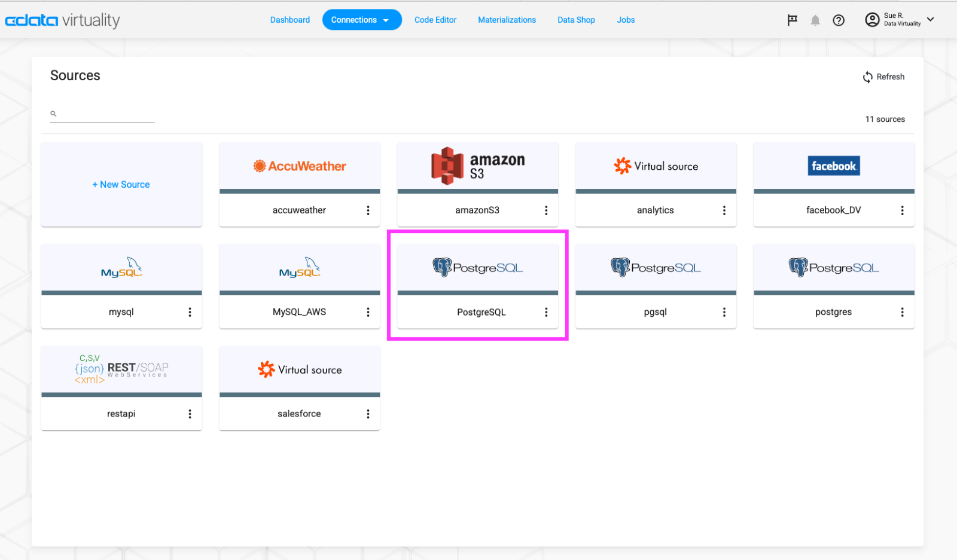The image size is (957, 560).
Task: Click the cdata virtuality logo
Action: (62, 20)
